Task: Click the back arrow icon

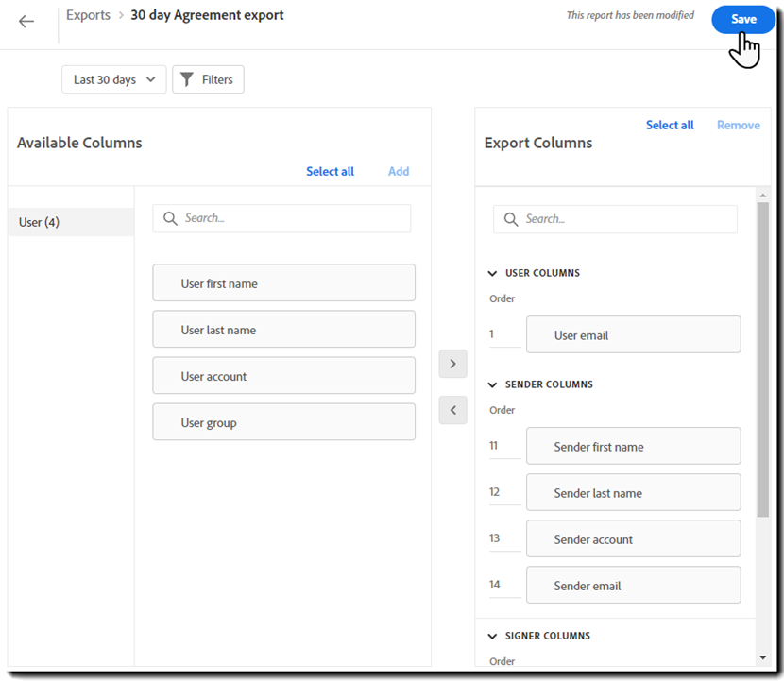Action: 26,22
